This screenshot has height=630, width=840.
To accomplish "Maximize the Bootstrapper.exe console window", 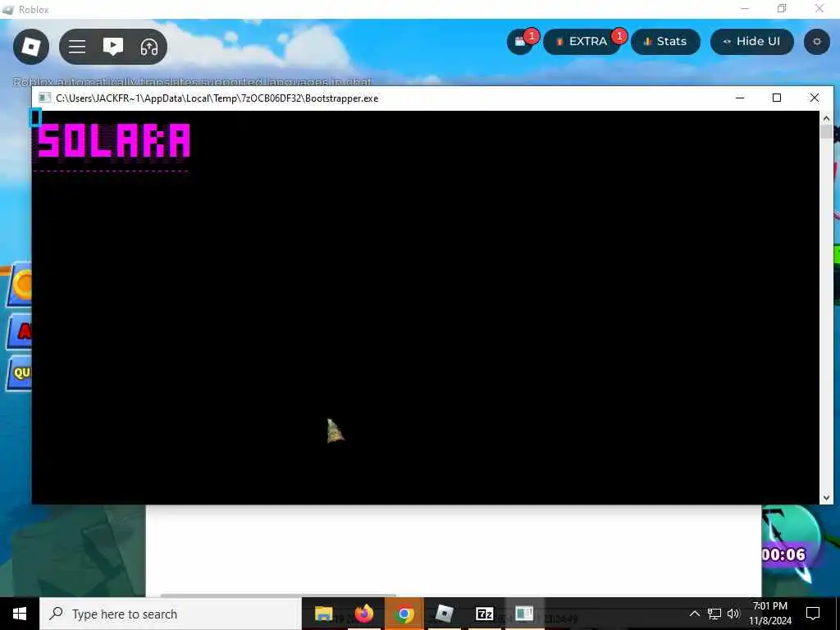I will point(777,98).
